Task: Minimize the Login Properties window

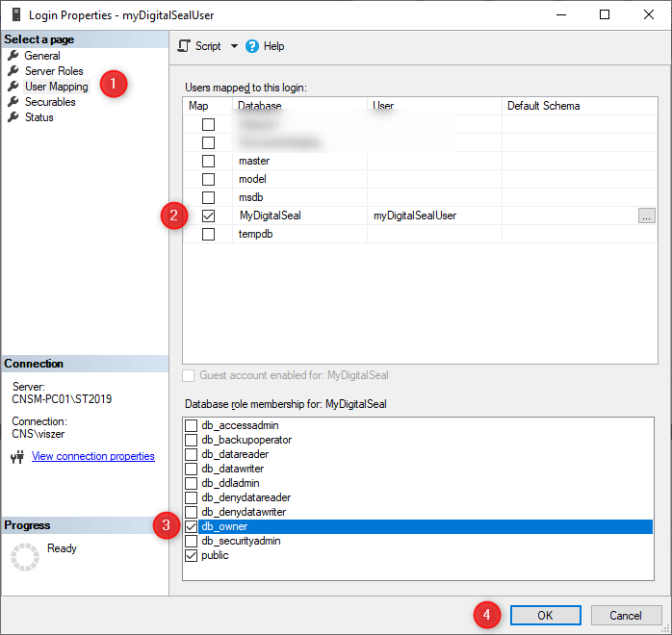Action: click(x=561, y=15)
